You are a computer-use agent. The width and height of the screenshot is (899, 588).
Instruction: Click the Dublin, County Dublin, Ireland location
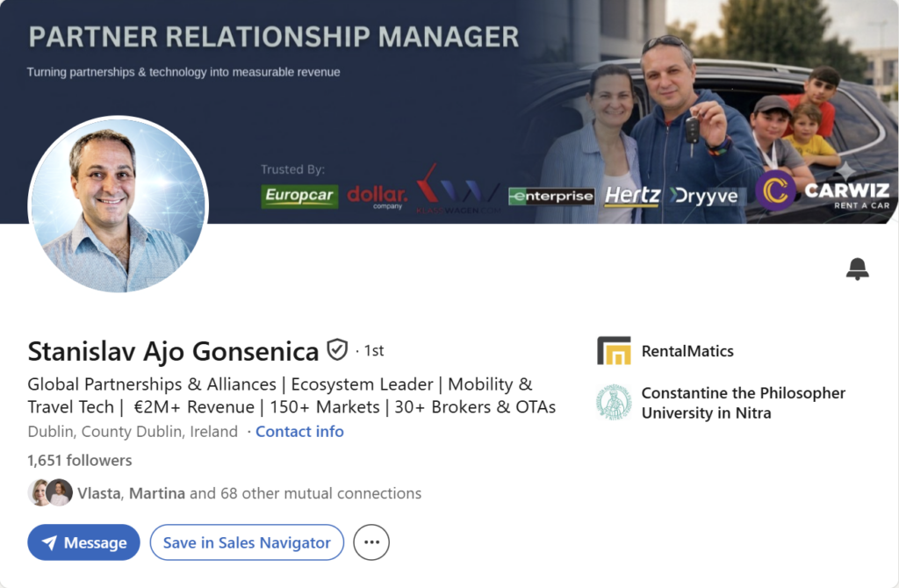pyautogui.click(x=133, y=432)
